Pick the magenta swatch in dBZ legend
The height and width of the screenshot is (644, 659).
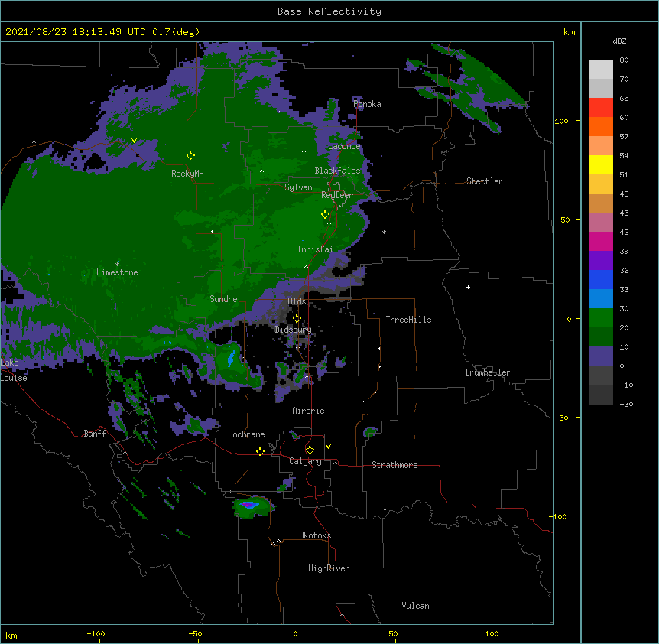[601, 241]
